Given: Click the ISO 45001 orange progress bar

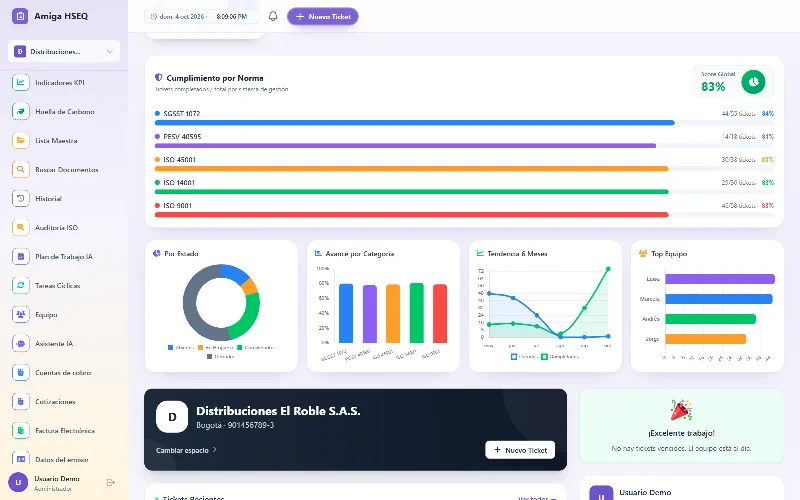Looking at the screenshot, I should 411,169.
